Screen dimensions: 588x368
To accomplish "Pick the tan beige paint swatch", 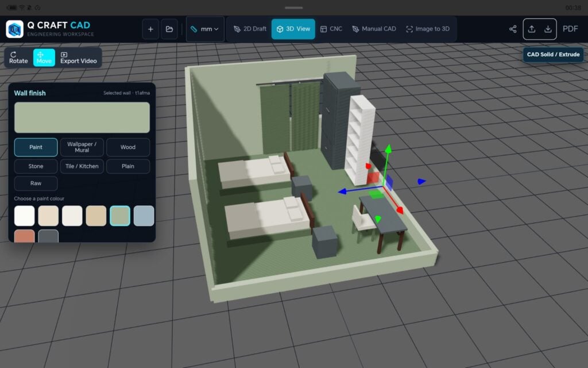I will click(x=96, y=216).
